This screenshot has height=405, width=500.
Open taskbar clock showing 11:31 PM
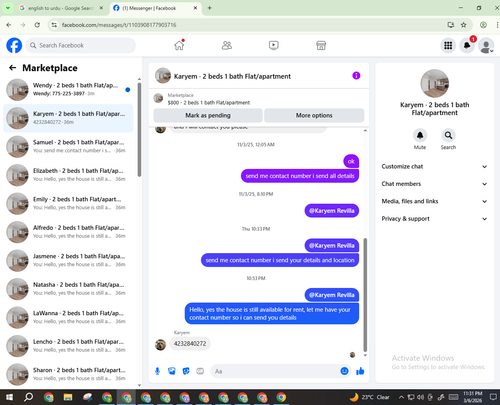point(472,397)
